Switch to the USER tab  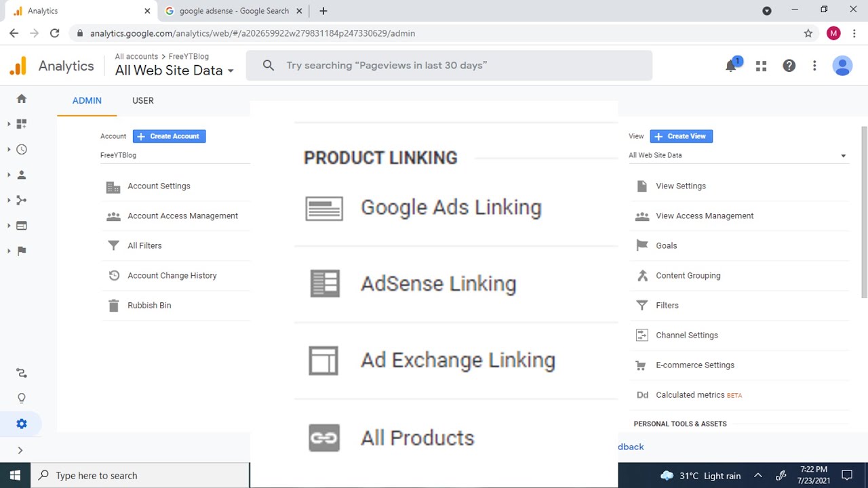tap(143, 100)
